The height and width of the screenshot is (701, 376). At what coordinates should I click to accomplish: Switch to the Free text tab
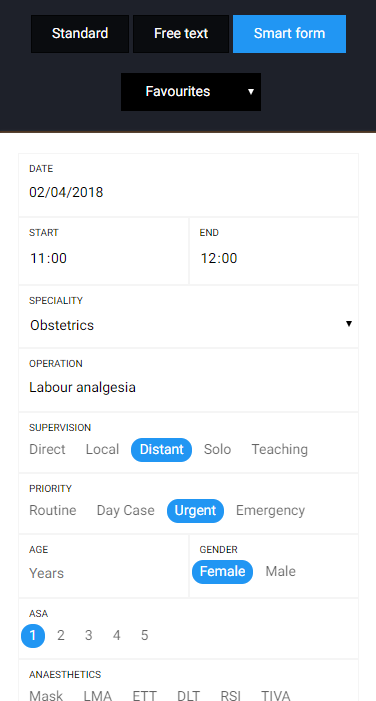[x=181, y=34]
